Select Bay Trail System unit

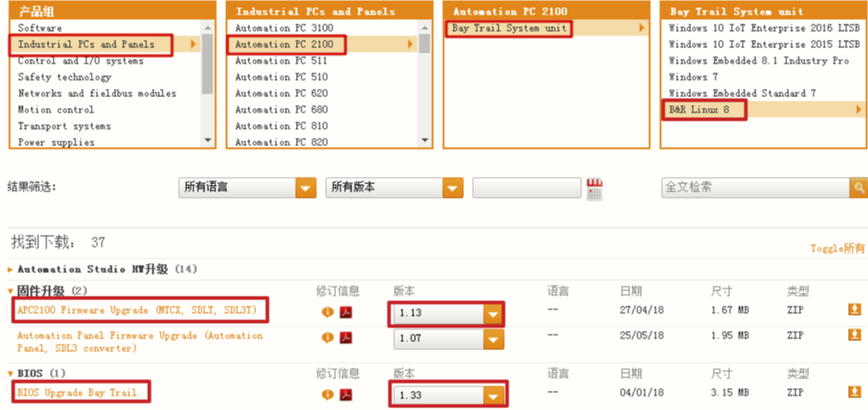coord(509,28)
